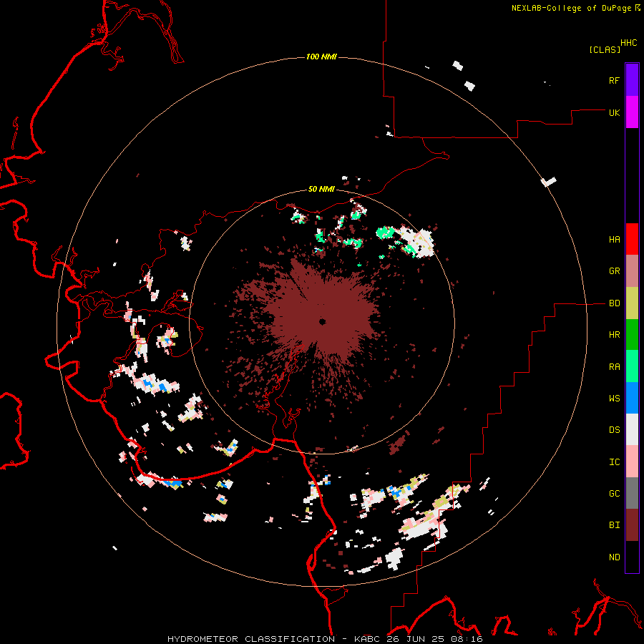Select the DS white legend swatch
644x644 pixels.
click(x=632, y=429)
